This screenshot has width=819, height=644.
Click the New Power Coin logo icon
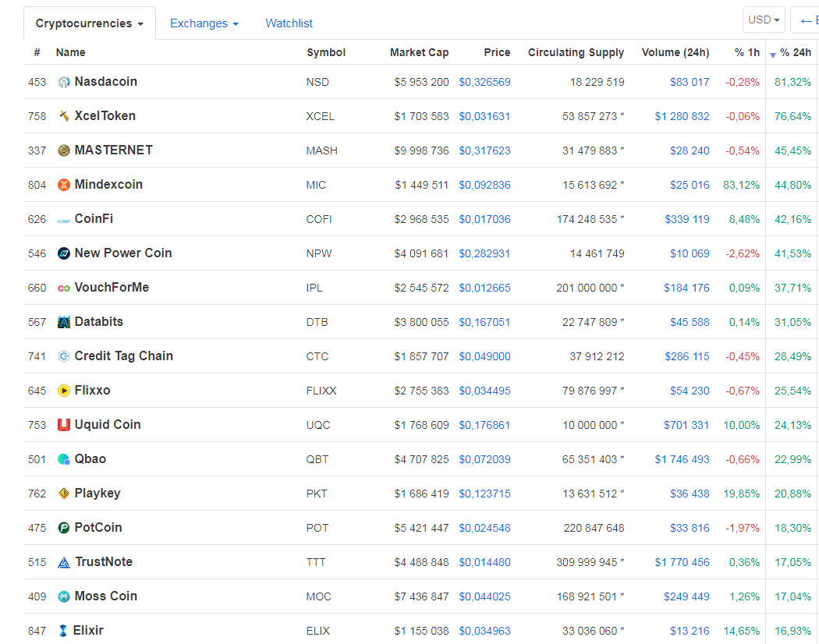(x=64, y=253)
